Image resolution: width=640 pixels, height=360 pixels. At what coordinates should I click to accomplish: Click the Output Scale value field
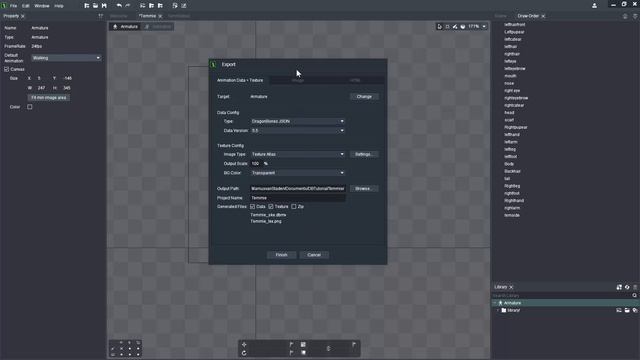pyautogui.click(x=256, y=164)
